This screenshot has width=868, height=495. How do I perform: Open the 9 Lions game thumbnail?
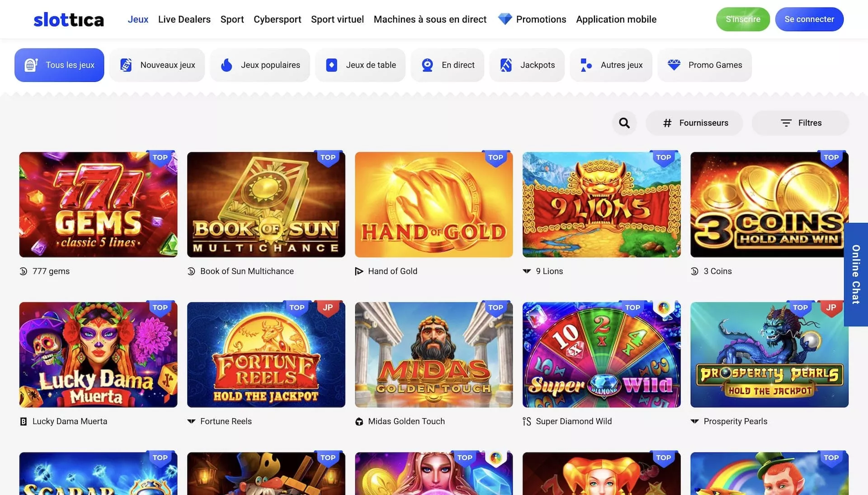[601, 205]
